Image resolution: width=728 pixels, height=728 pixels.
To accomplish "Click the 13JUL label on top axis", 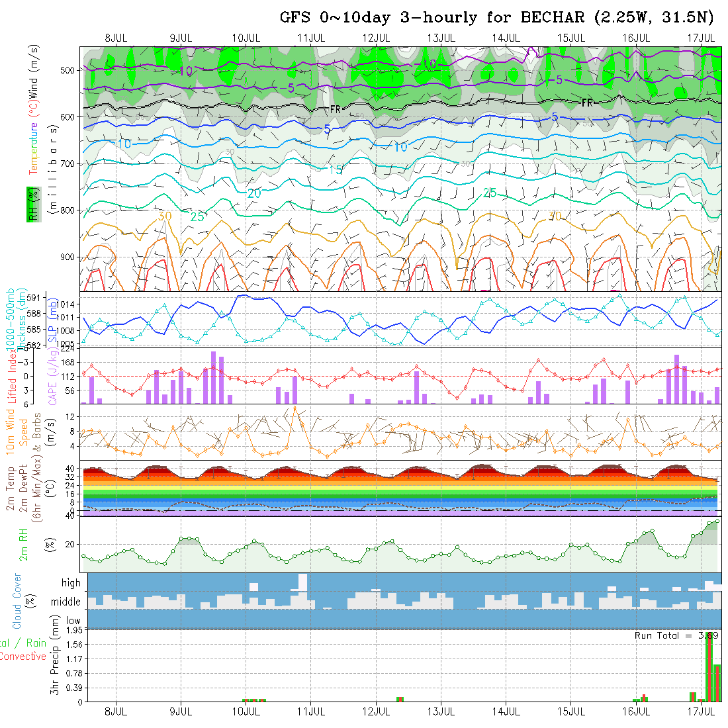I will (x=441, y=38).
